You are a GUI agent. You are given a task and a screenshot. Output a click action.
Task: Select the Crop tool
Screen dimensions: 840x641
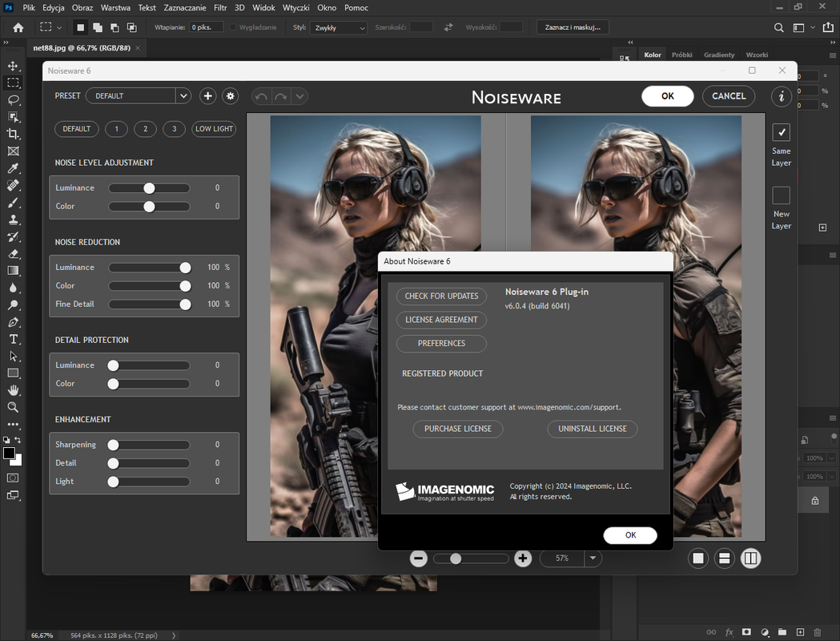pyautogui.click(x=13, y=134)
